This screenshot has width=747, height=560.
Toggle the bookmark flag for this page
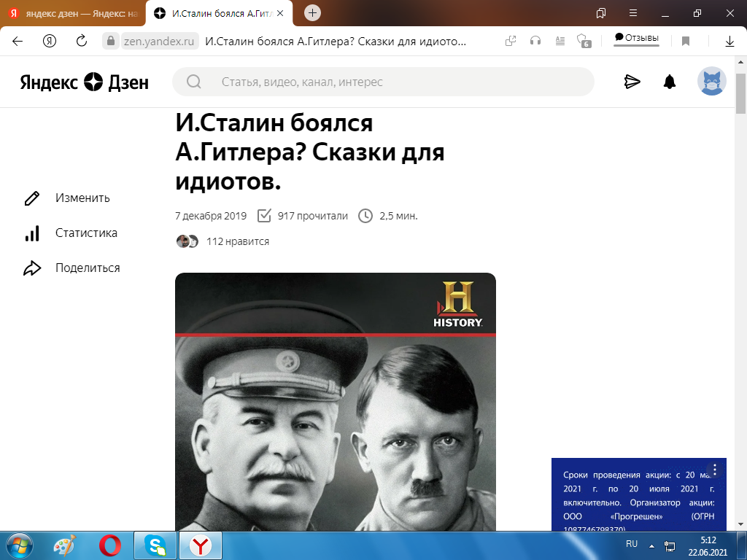pyautogui.click(x=685, y=42)
